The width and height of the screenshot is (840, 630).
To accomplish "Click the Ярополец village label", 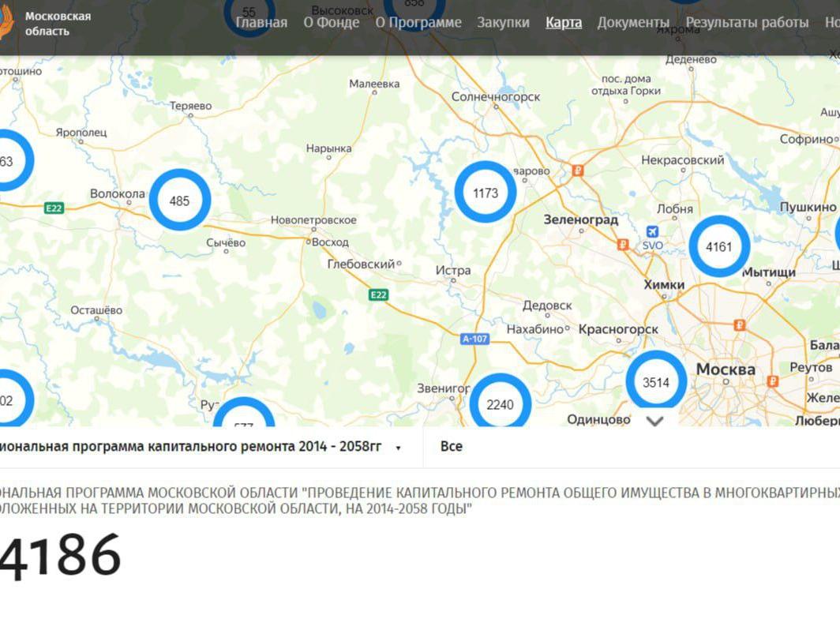I will click(81, 132).
